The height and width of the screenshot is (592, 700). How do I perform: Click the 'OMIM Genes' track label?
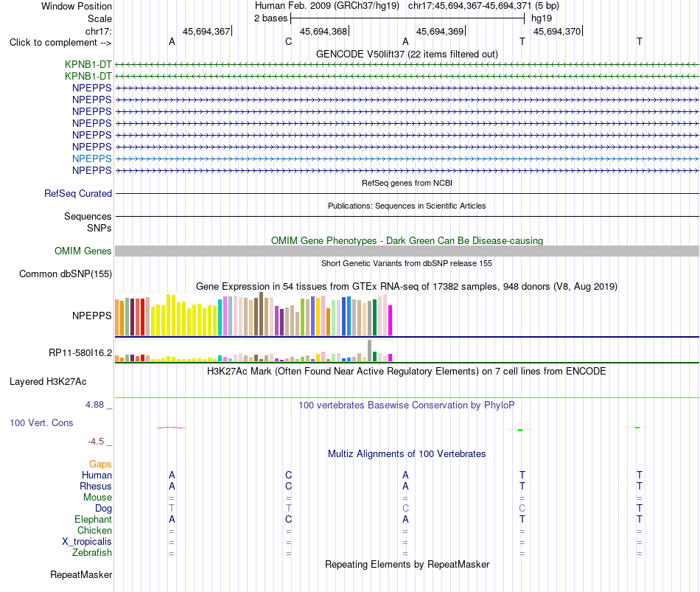click(x=83, y=251)
